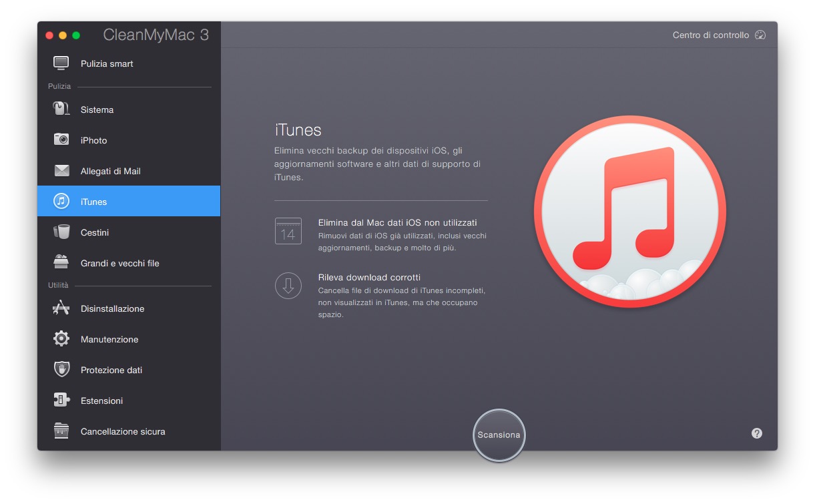
Task: Click the download arrow circle icon
Action: click(288, 286)
